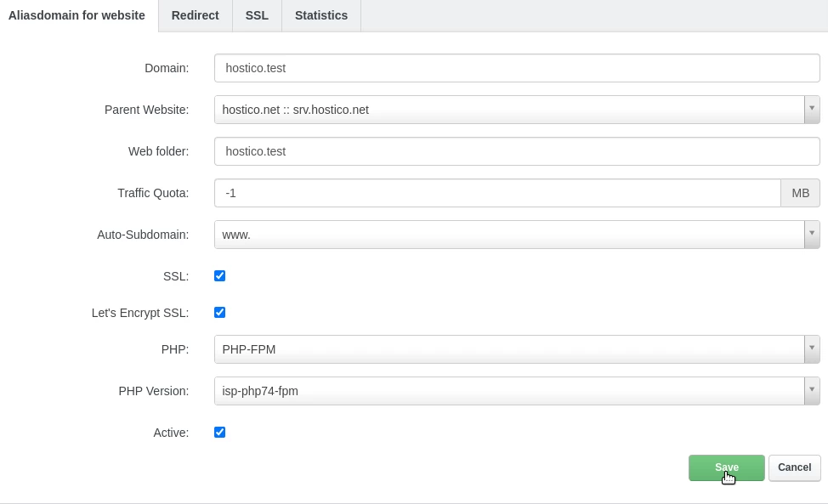Click the Cancel button

click(x=794, y=467)
